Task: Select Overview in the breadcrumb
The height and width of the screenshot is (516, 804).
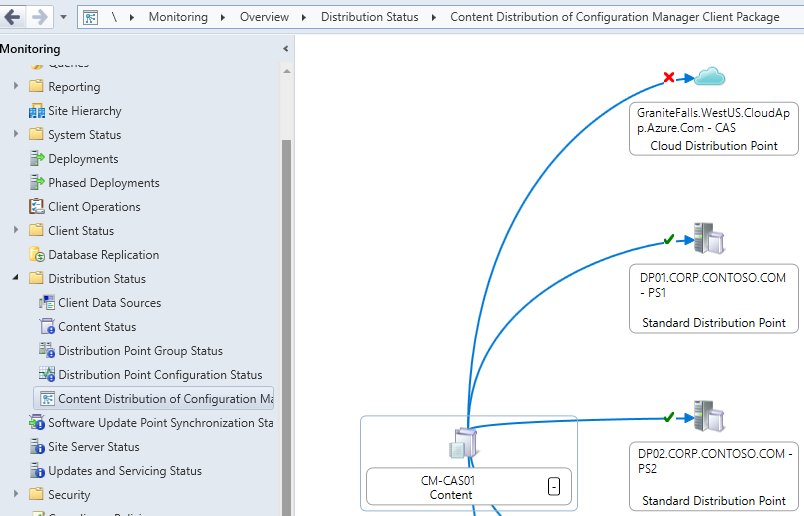Action: tap(264, 17)
